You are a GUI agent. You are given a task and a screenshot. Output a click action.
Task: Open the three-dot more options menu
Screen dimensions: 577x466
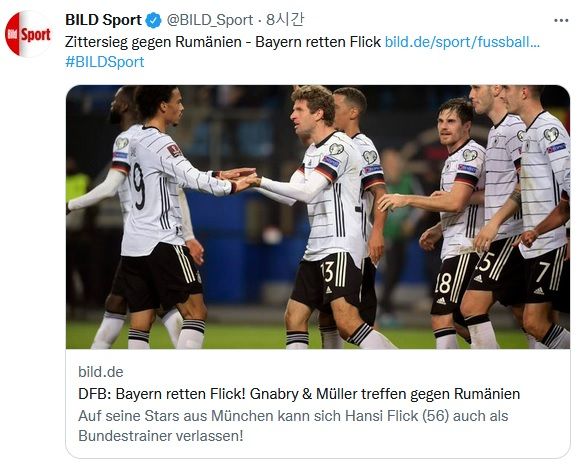click(561, 21)
